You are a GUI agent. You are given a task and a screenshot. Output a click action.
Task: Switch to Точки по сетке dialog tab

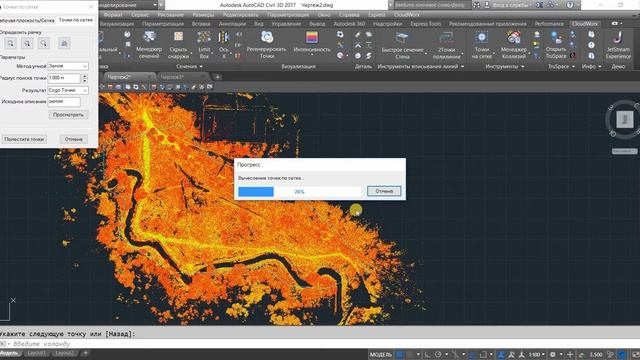click(x=76, y=20)
